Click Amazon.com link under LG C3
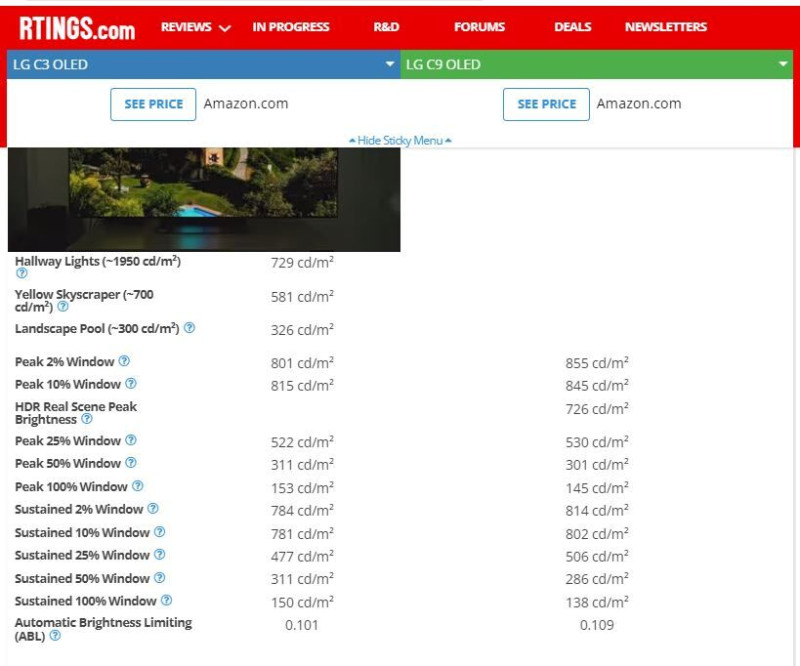The image size is (800, 666). pos(246,104)
